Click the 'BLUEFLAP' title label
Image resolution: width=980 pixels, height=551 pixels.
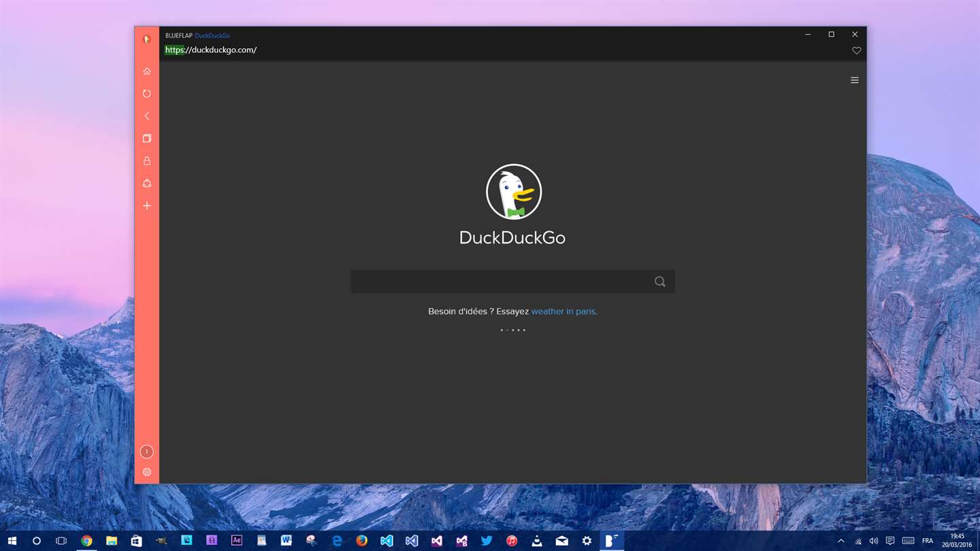pyautogui.click(x=179, y=35)
